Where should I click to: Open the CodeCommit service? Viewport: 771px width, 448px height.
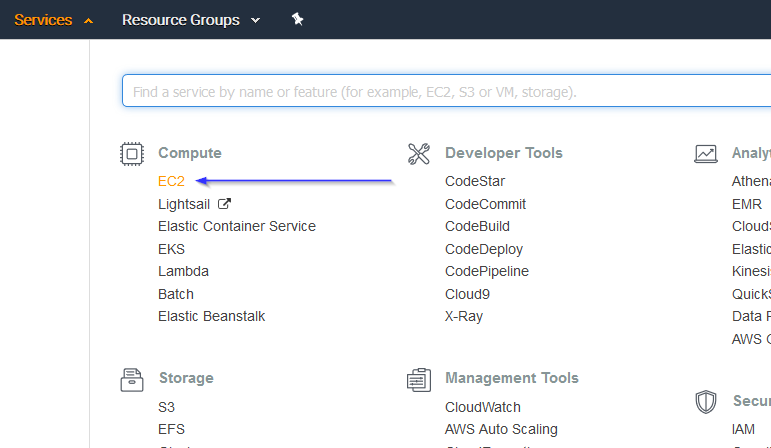[485, 204]
